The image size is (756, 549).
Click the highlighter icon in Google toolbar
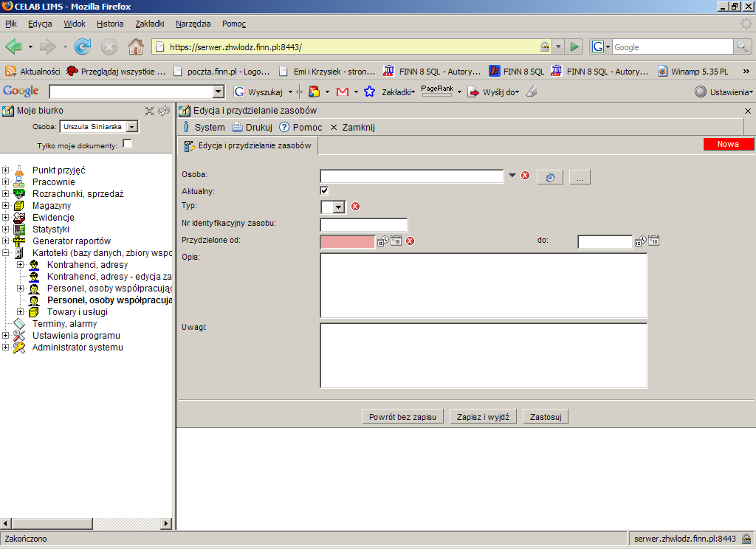532,91
